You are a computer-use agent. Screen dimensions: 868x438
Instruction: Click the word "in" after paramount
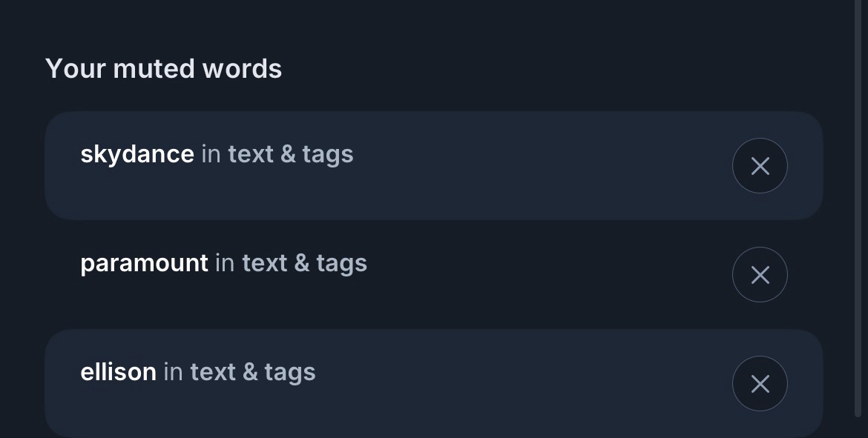225,263
